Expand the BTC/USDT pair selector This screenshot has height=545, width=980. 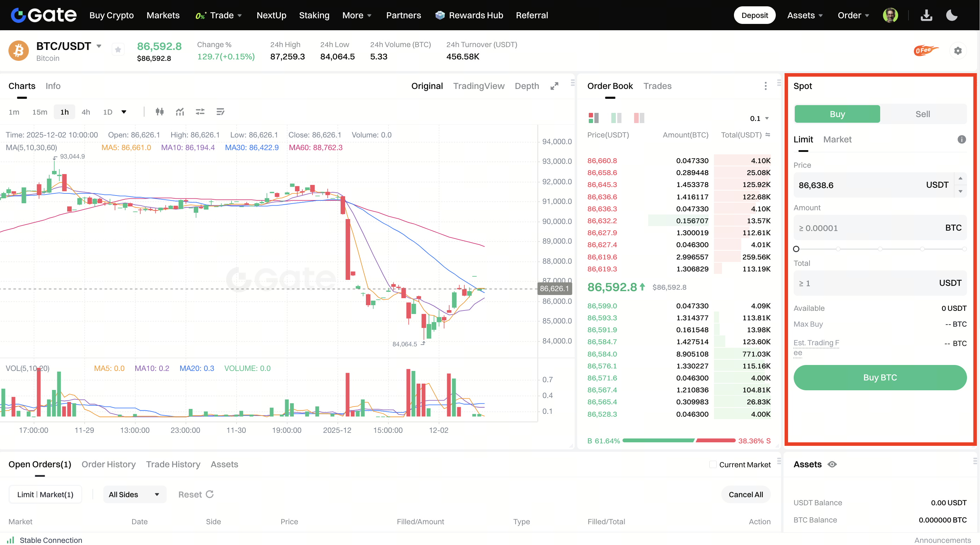coord(99,46)
